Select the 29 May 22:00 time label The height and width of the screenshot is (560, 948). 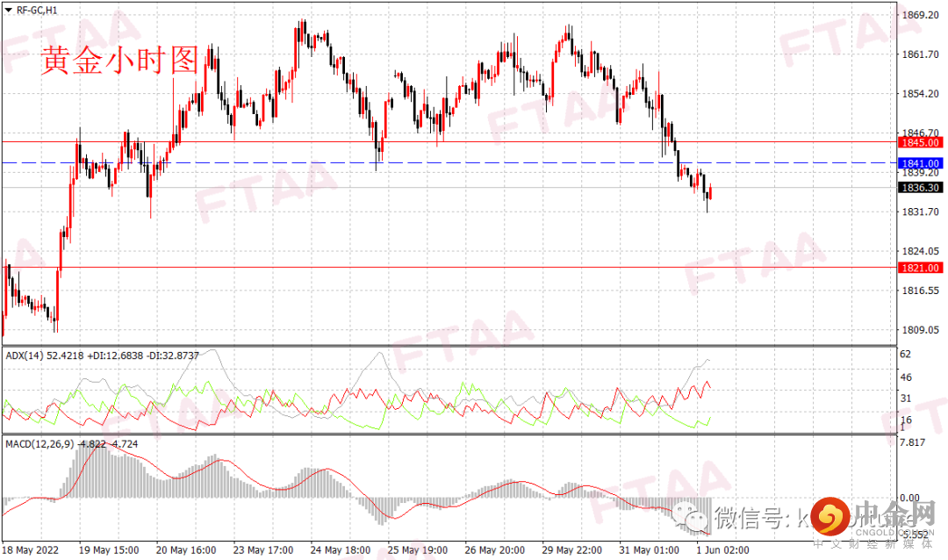[572, 550]
